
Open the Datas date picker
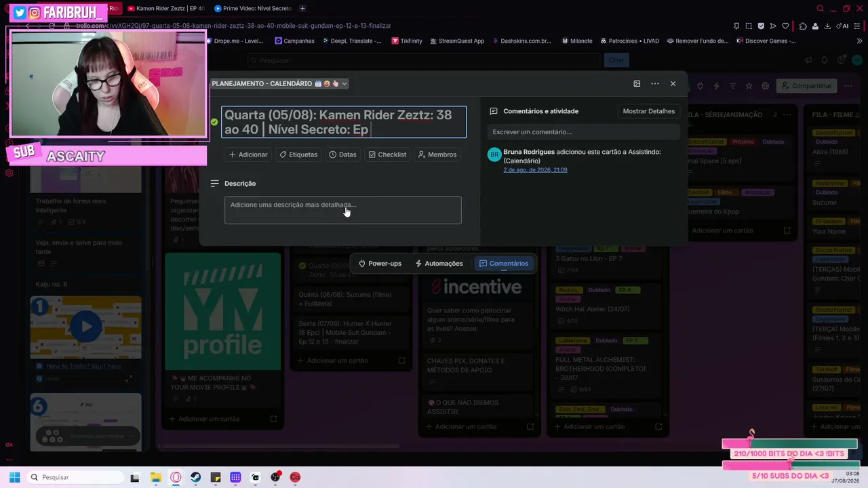[342, 155]
